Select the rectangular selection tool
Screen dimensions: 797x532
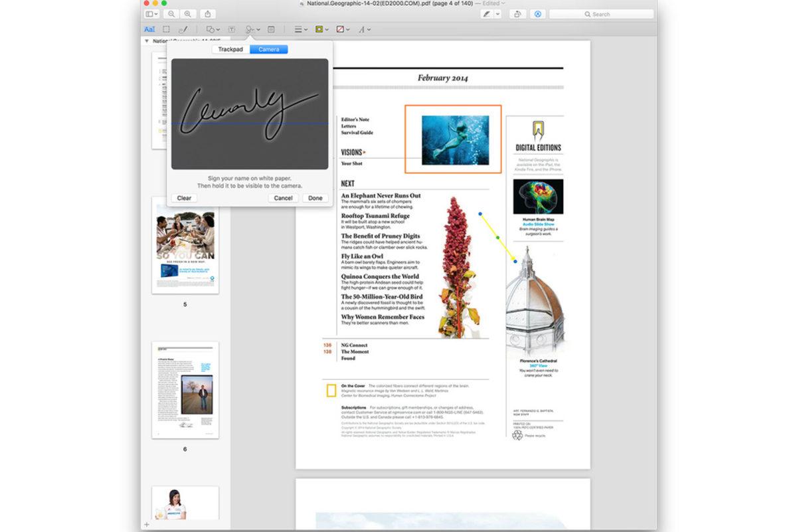[165, 29]
